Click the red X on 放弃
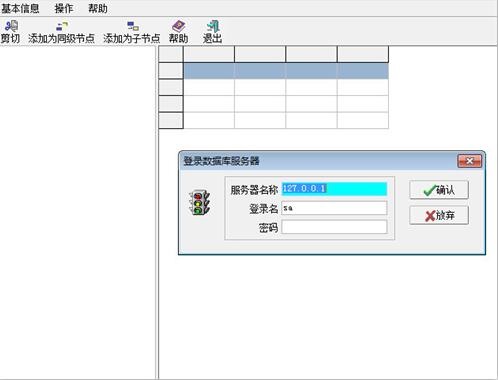Image resolution: width=498 pixels, height=380 pixels. [430, 216]
